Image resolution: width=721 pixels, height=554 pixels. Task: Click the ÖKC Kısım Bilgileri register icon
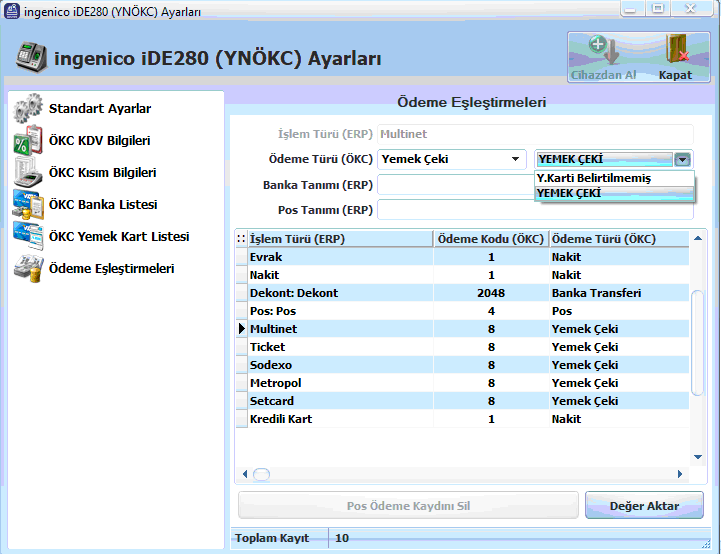[28, 172]
